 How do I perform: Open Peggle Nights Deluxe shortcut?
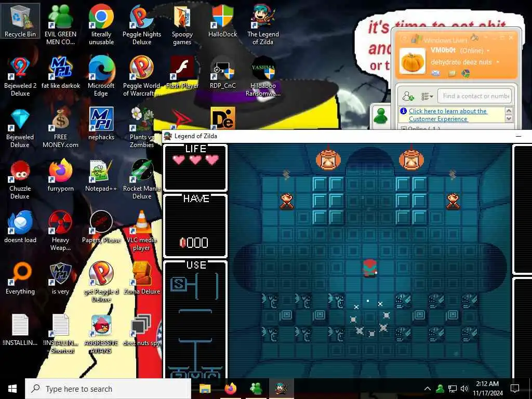click(x=142, y=25)
